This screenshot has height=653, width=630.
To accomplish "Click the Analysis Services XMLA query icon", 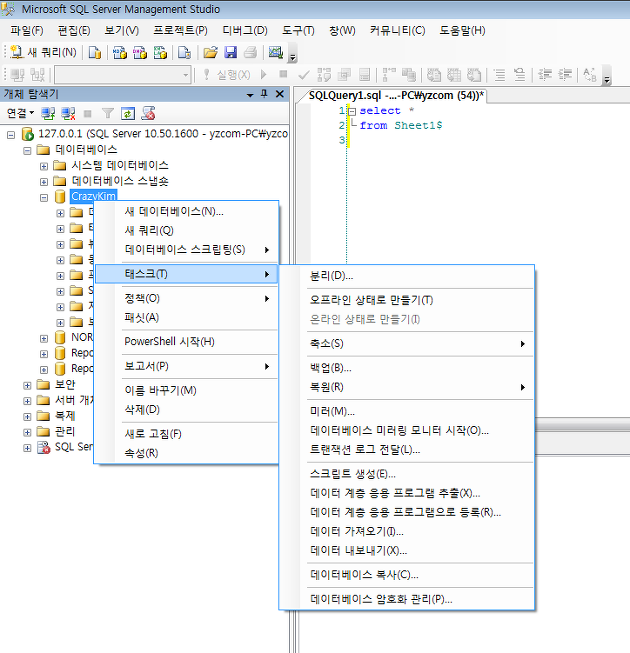I will [160, 52].
